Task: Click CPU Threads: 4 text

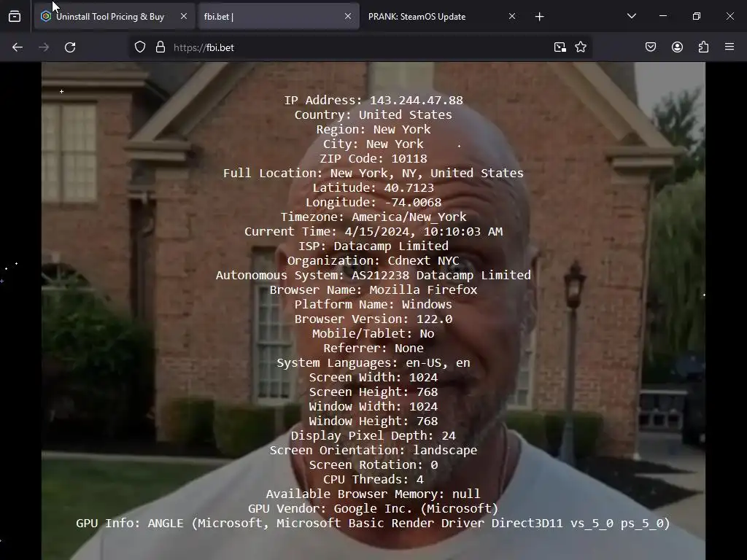Action: click(373, 480)
